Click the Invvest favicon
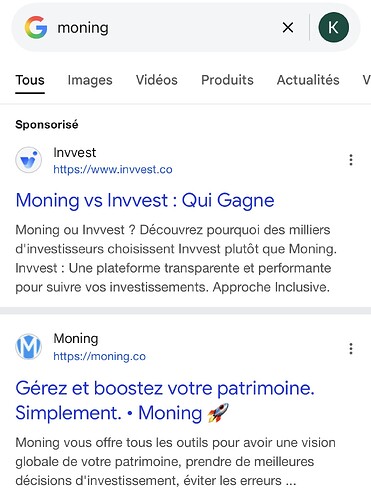Screen dimensions: 371x500 [29, 160]
